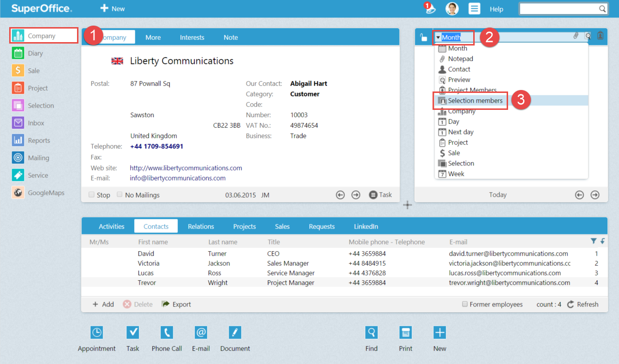Open Company in the navigator sidebar
619x364 pixels.
click(x=44, y=36)
